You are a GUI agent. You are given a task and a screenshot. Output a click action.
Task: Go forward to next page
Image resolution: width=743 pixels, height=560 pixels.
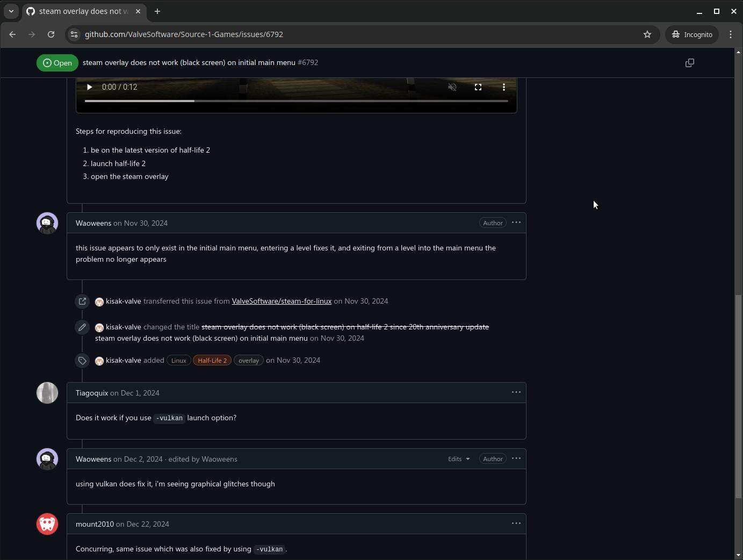32,34
